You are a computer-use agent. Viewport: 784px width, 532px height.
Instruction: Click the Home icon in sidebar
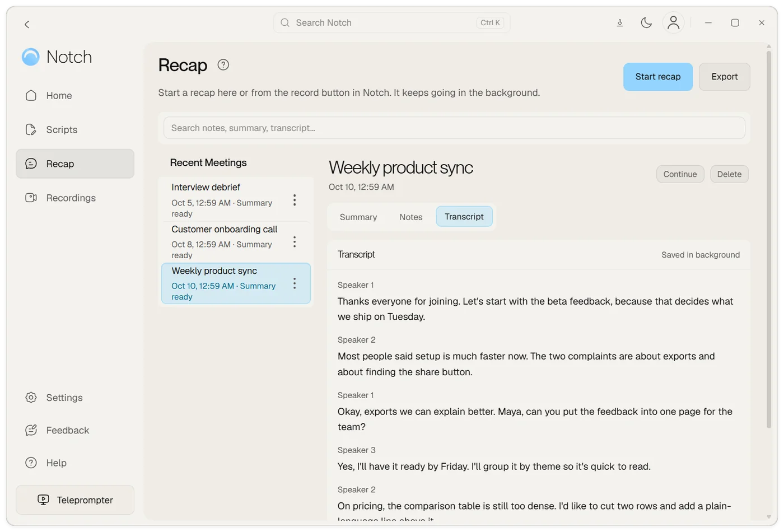coord(31,96)
